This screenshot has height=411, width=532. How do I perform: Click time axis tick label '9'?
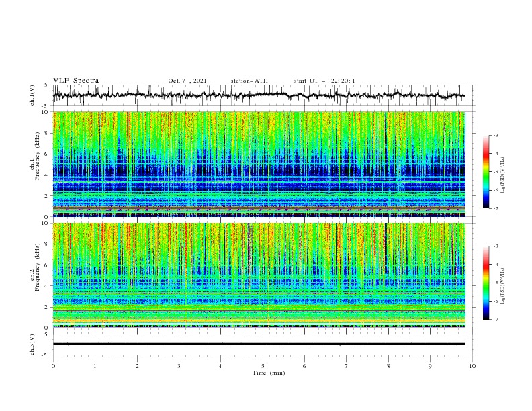point(430,366)
